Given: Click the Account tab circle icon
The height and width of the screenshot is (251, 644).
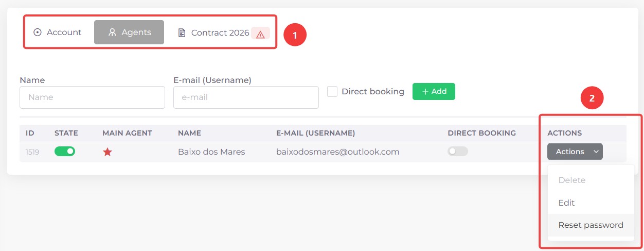Looking at the screenshot, I should (38, 32).
